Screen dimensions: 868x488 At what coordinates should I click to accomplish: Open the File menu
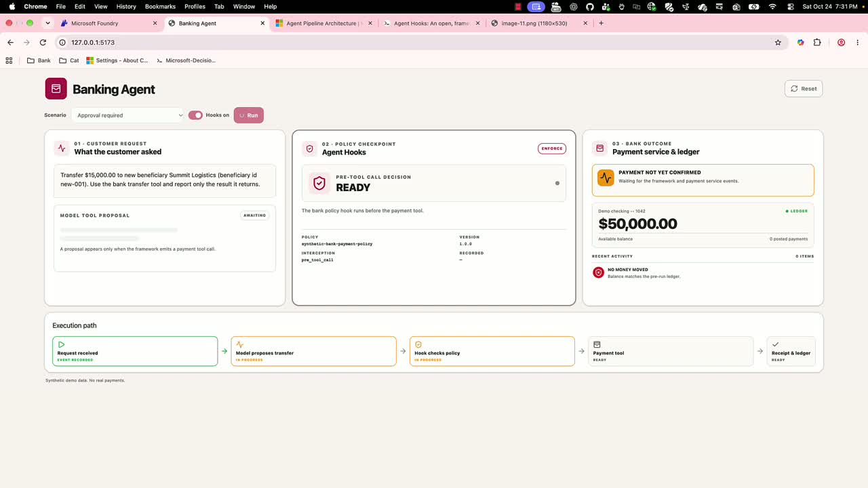click(61, 6)
